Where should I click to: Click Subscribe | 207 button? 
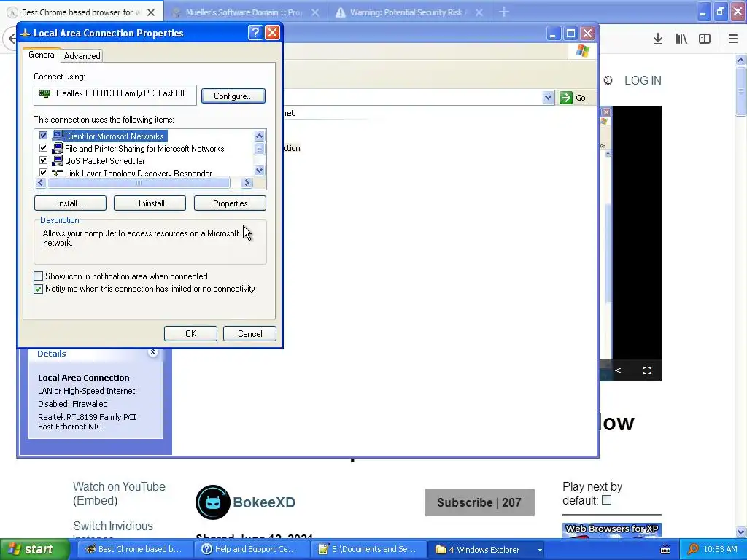[479, 502]
